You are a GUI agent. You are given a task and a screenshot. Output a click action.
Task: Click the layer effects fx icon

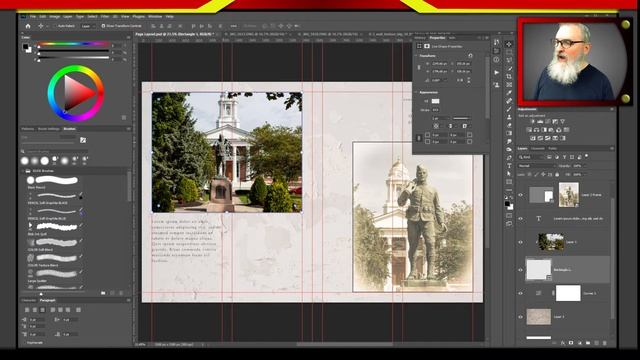563,343
